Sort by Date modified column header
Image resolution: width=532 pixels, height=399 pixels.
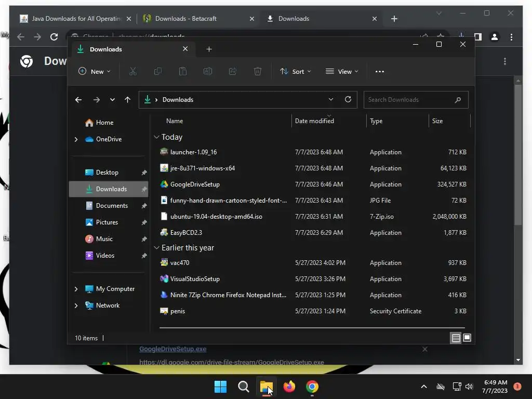coord(314,121)
